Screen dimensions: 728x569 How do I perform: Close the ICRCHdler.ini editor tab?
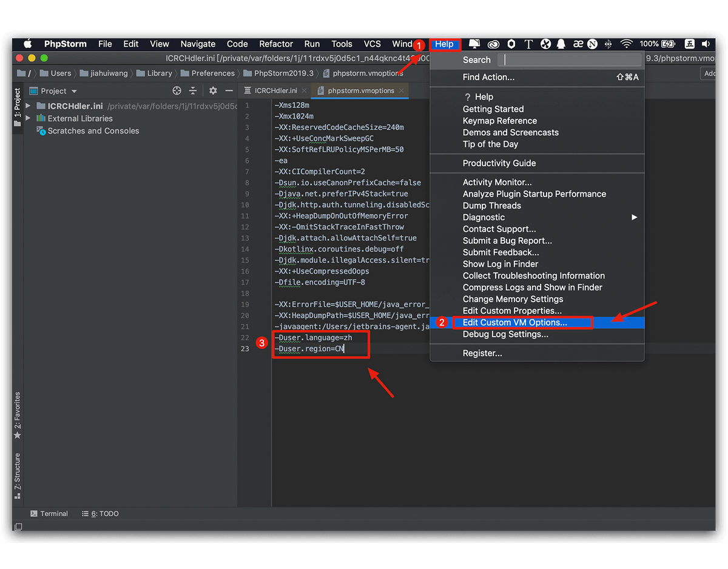click(x=304, y=91)
